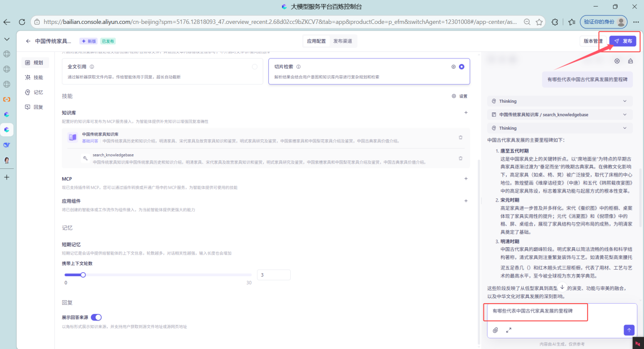Select the 全文引用 radio option

click(x=255, y=67)
